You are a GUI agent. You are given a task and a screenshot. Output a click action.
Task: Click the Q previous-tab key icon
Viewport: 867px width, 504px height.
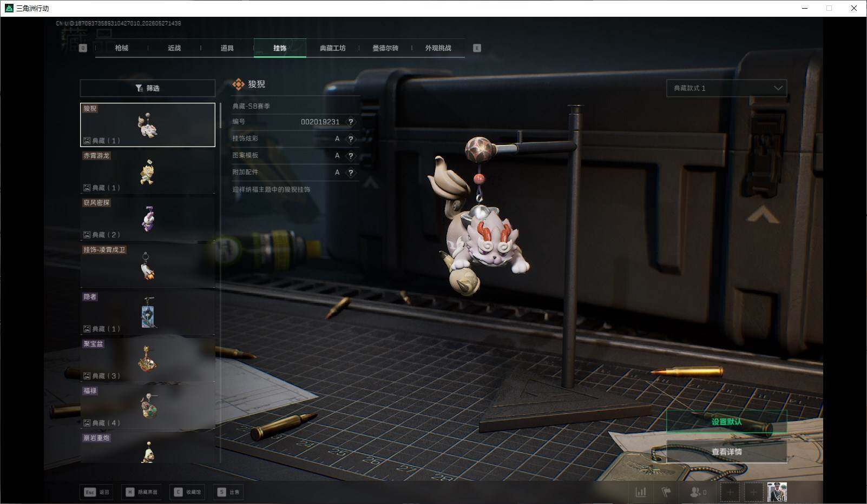point(83,48)
